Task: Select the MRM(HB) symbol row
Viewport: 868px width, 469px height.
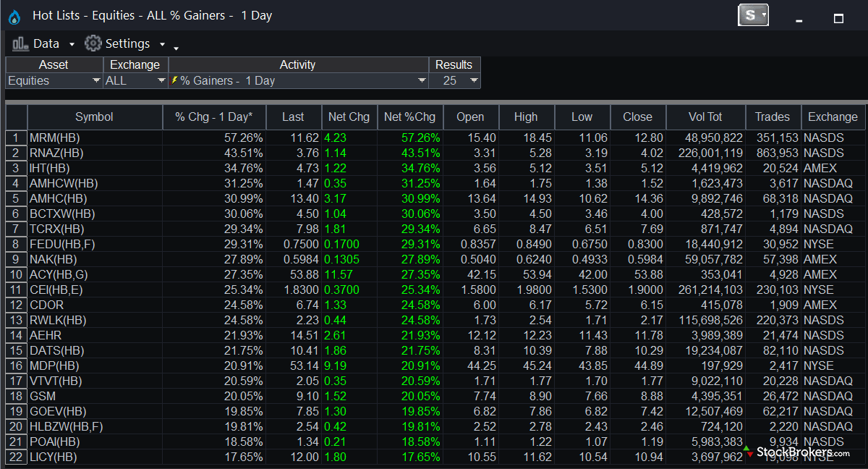Action: 56,138
